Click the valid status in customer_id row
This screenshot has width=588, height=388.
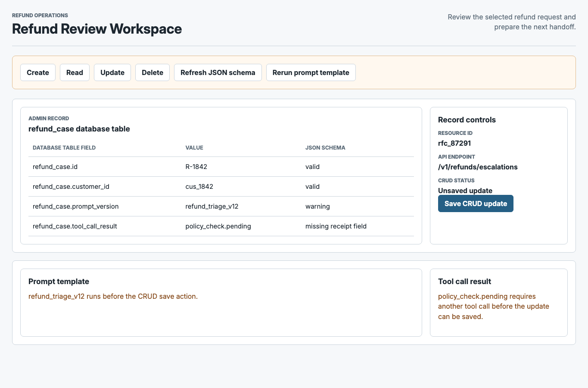[x=312, y=187]
